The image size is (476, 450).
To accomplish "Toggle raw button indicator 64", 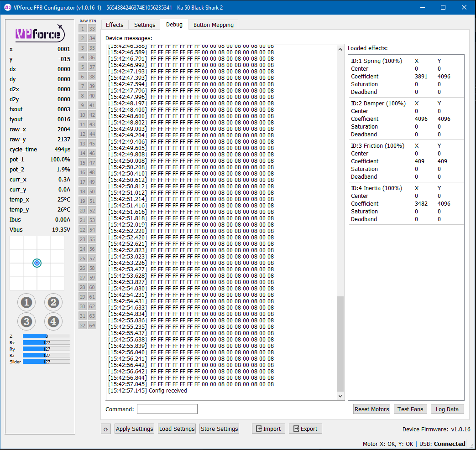I will (x=92, y=326).
